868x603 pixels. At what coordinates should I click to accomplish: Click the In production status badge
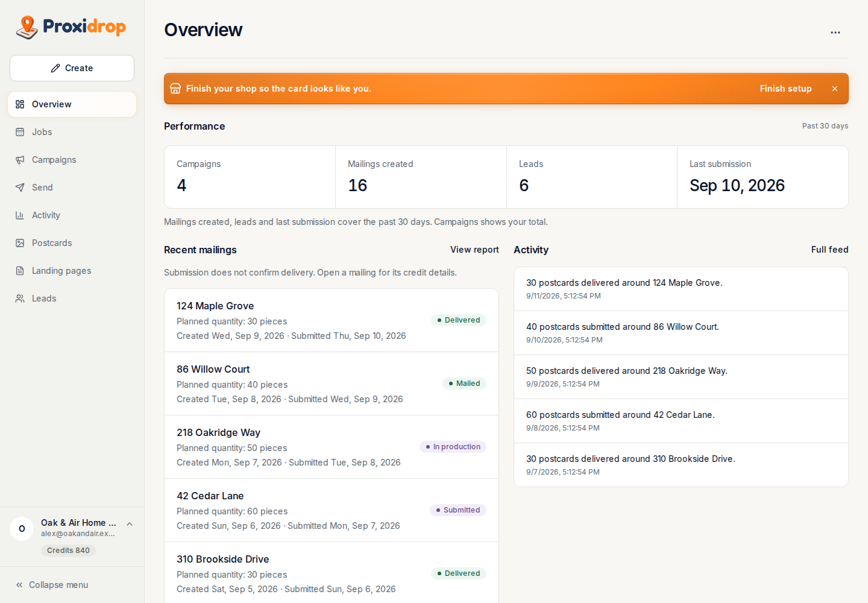[453, 447]
